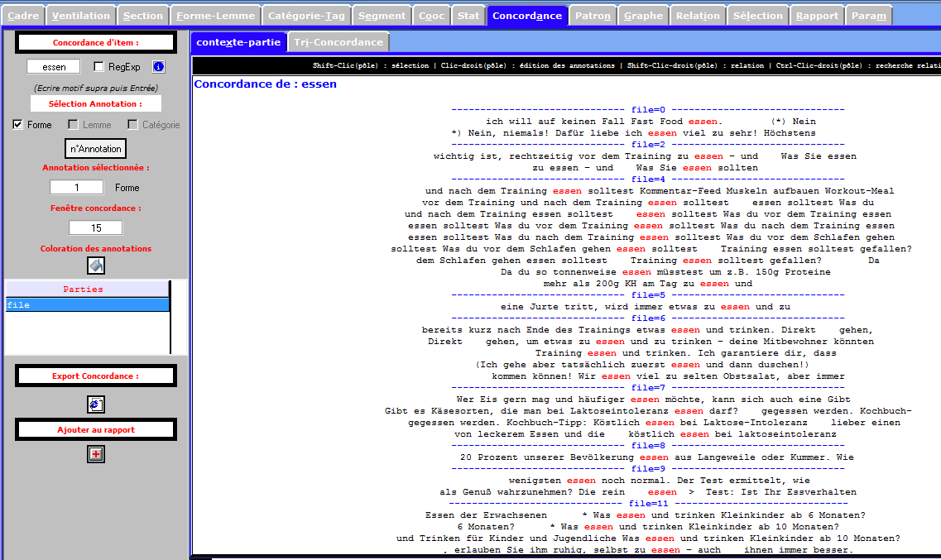This screenshot has width=941, height=560.
Task: Click the file=2 section separator
Action: (x=648, y=145)
